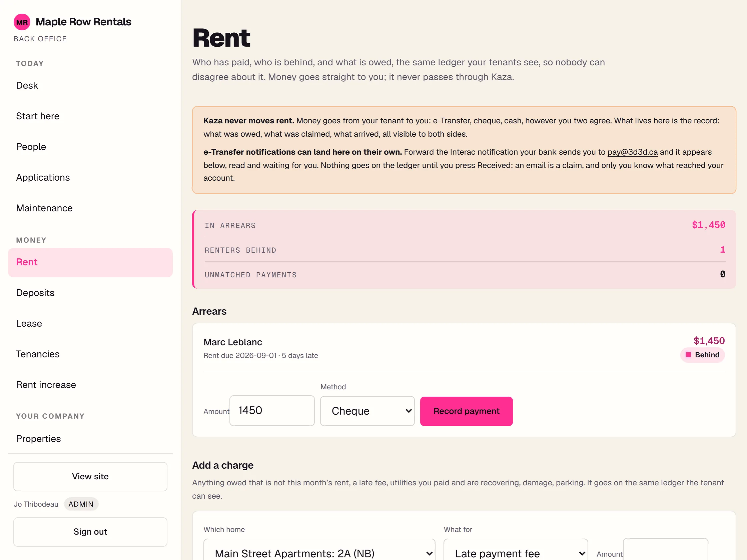Go to Lease page

tap(90, 324)
